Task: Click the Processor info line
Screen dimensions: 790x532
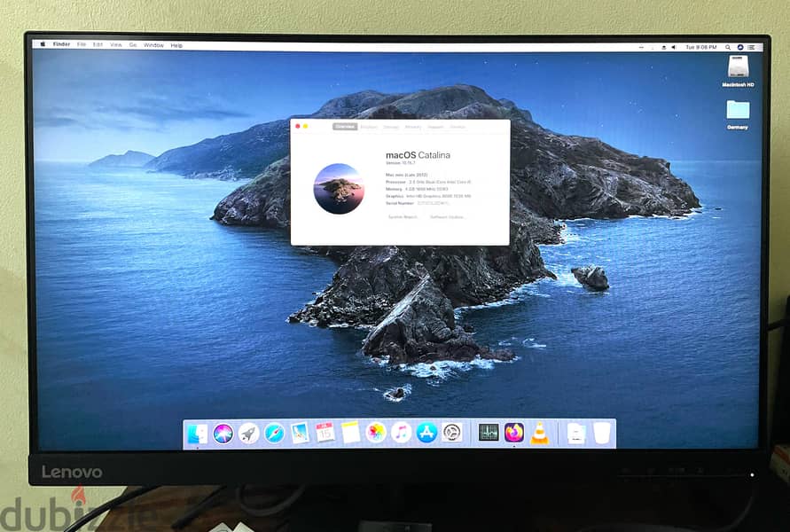Action: click(428, 182)
